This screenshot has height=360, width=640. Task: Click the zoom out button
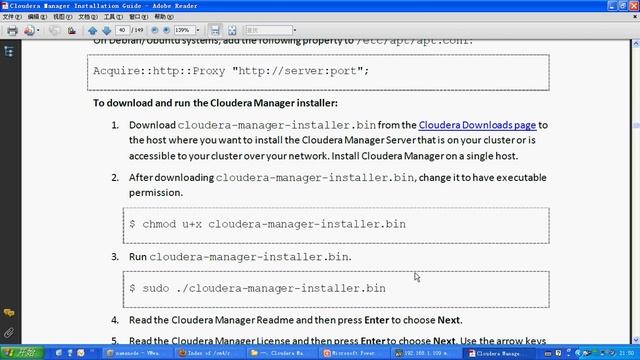pyautogui.click(x=155, y=30)
